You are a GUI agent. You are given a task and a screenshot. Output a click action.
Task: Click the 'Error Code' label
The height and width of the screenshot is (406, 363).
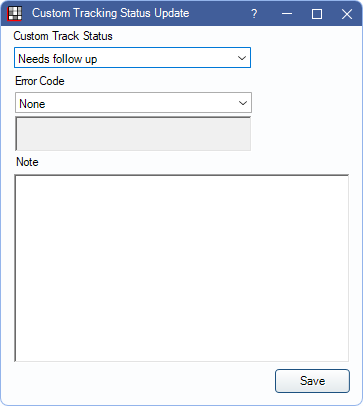[40, 81]
